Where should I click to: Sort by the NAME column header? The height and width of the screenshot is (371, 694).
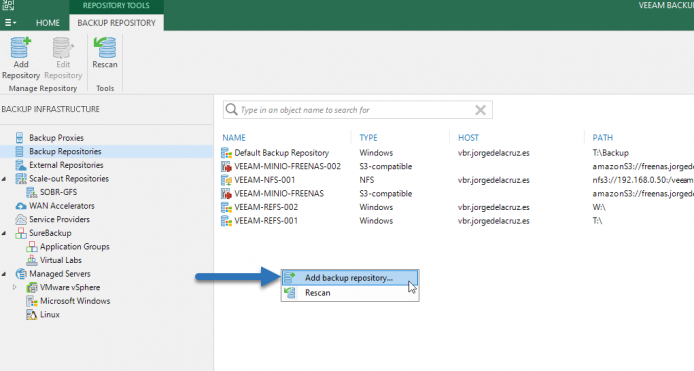point(234,138)
